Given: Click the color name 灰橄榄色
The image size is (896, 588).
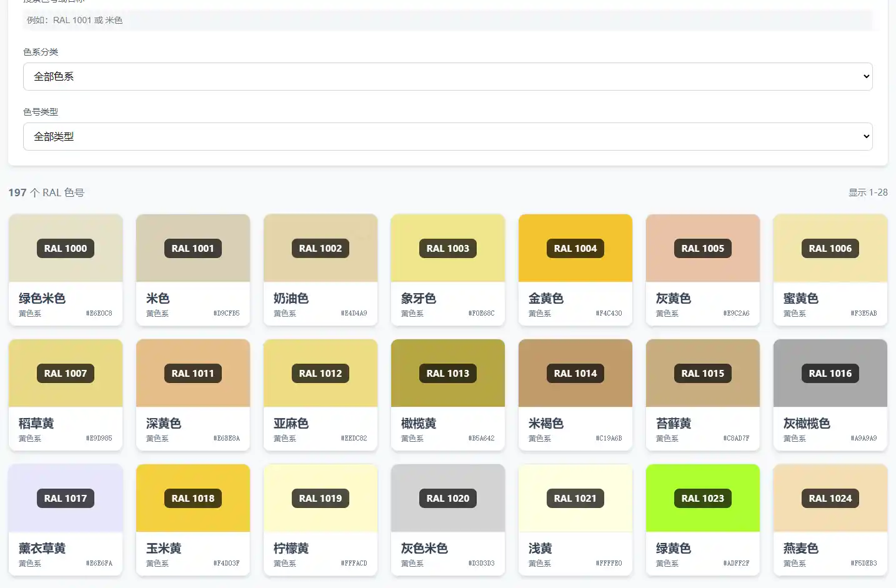Looking at the screenshot, I should tap(807, 424).
